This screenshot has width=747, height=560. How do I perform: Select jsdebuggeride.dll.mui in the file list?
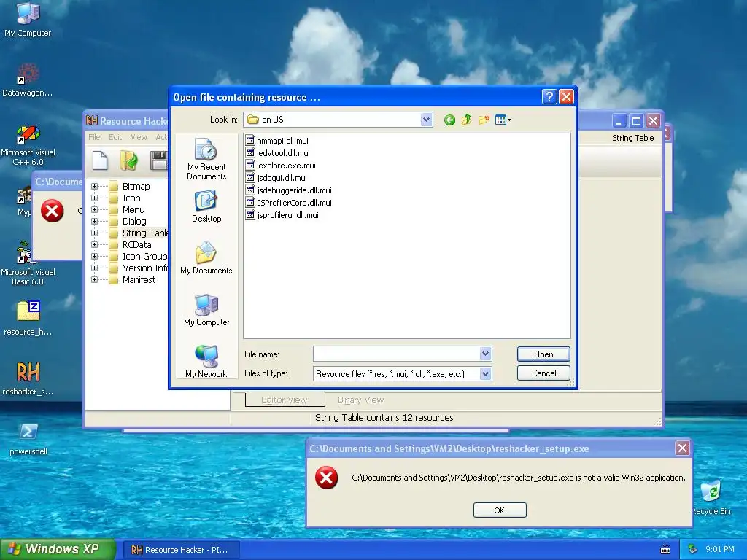tap(289, 190)
